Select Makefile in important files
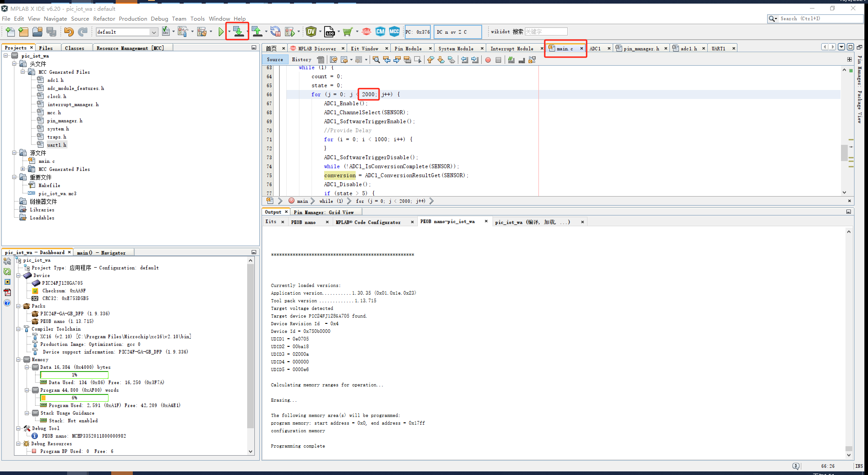Screen dimensions: 868x475 point(49,185)
